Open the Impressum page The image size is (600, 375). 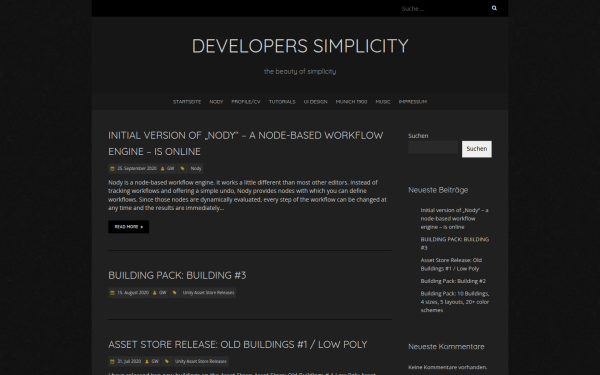coord(412,102)
